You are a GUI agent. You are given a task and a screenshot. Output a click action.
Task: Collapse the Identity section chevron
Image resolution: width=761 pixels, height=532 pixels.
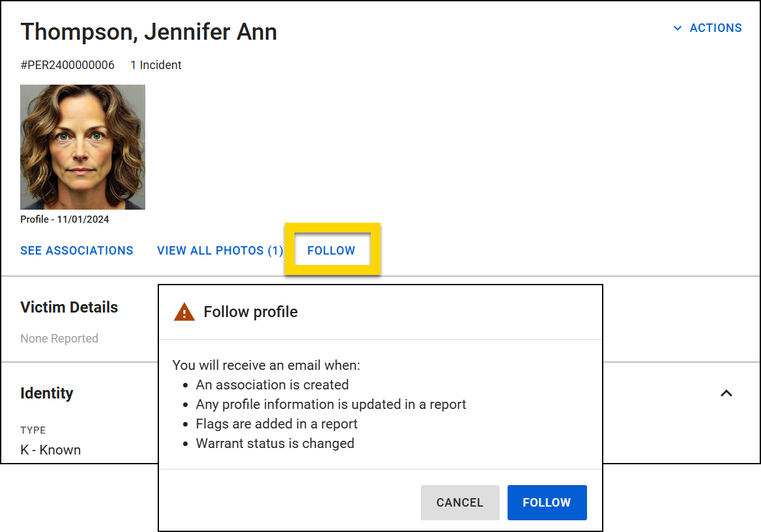pyautogui.click(x=726, y=393)
